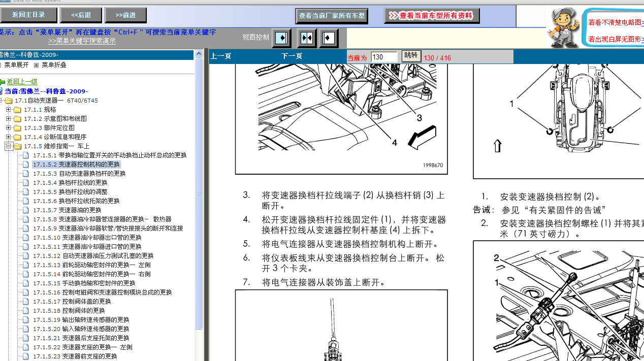Expand the 17.1.4 诊断信息和程序 node
The width and height of the screenshot is (644, 361).
coord(9,137)
